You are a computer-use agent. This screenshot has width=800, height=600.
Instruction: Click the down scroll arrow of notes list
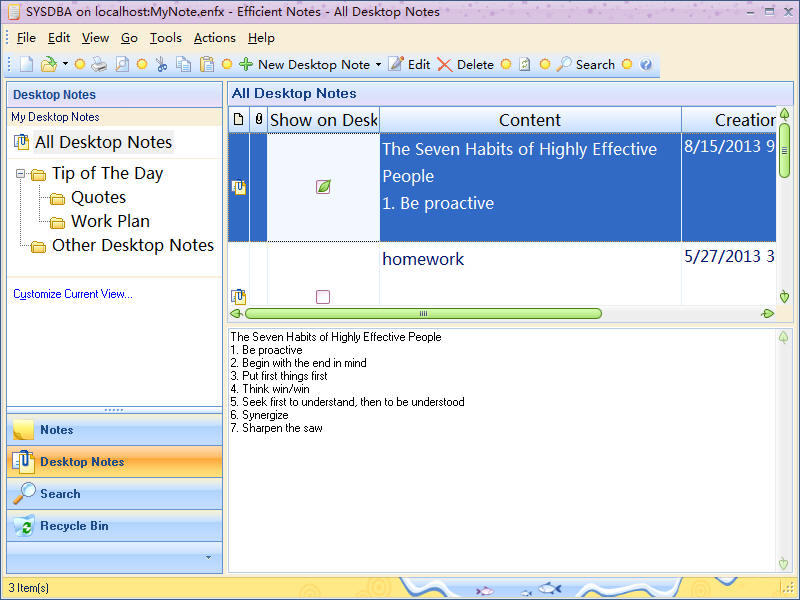(785, 296)
